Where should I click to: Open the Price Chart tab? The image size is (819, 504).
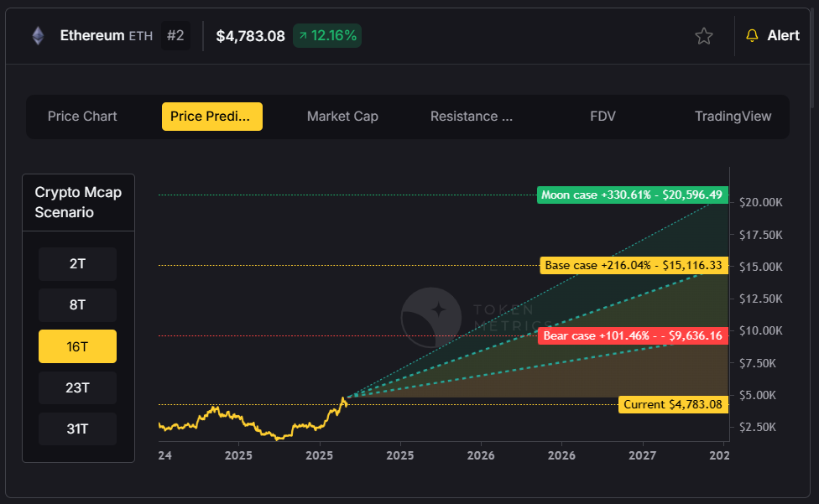tap(82, 117)
